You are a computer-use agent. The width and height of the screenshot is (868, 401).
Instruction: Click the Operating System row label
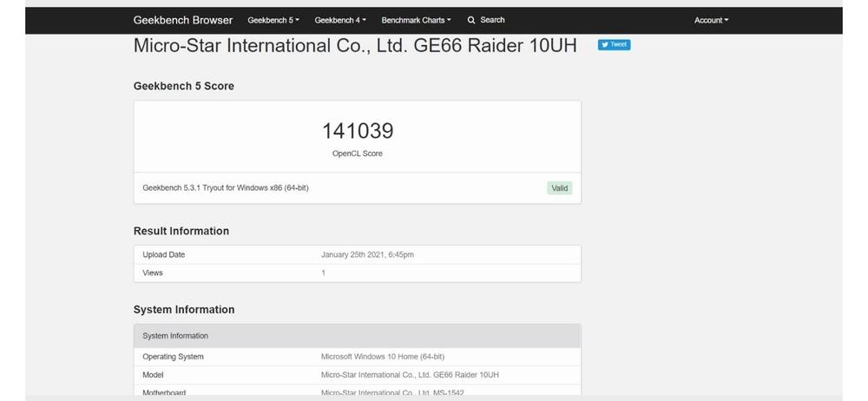pyautogui.click(x=173, y=357)
